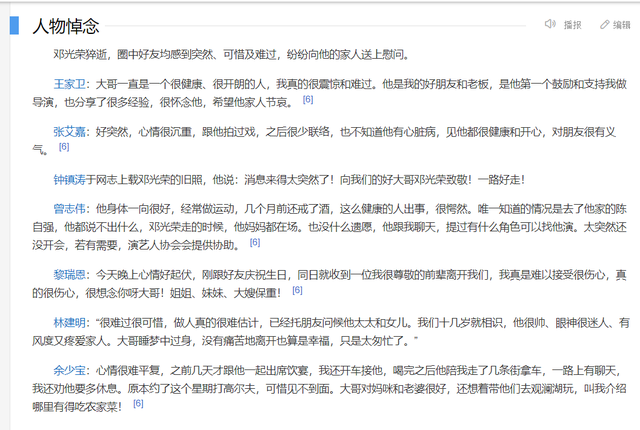This screenshot has width=640, height=430.
Task: Click the 人物悼念 section heading
Action: tap(66, 26)
